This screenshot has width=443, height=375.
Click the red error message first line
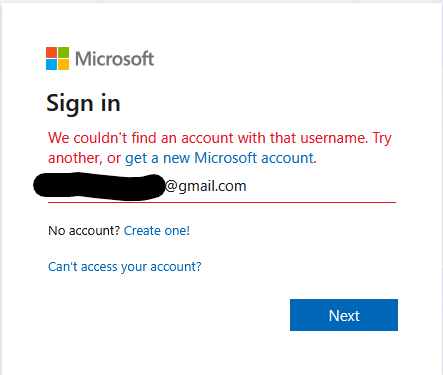click(x=220, y=138)
